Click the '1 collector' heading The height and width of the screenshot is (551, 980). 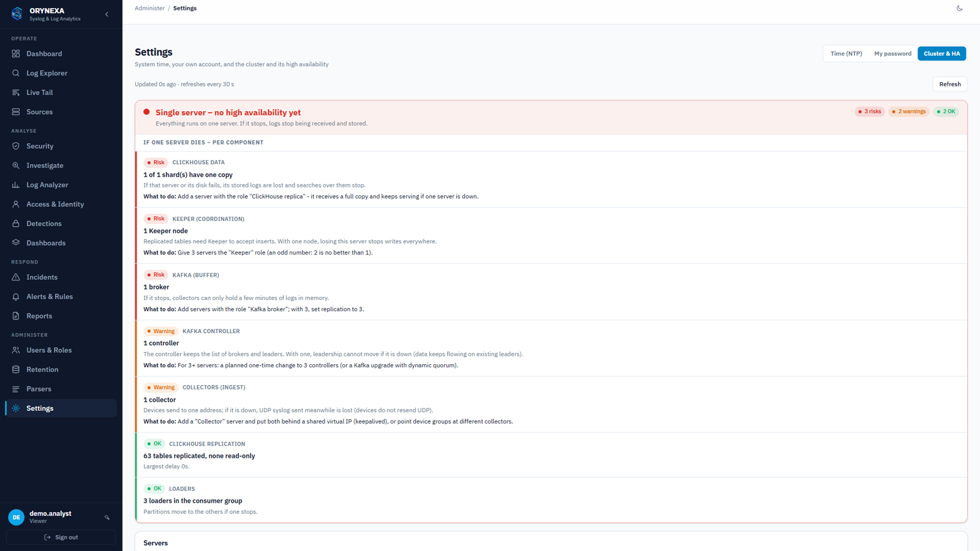[159, 400]
